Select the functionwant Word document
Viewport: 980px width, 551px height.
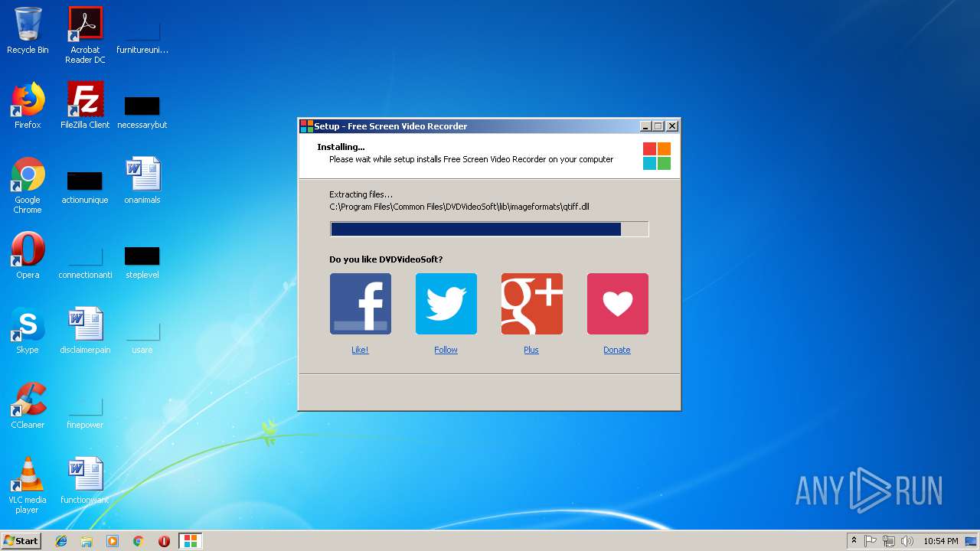85,481
